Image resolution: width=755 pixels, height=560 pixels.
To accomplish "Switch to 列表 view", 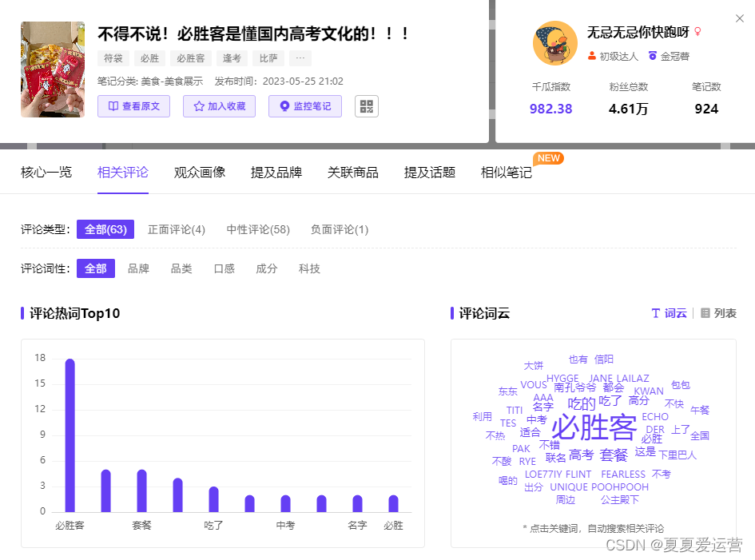I will [718, 313].
